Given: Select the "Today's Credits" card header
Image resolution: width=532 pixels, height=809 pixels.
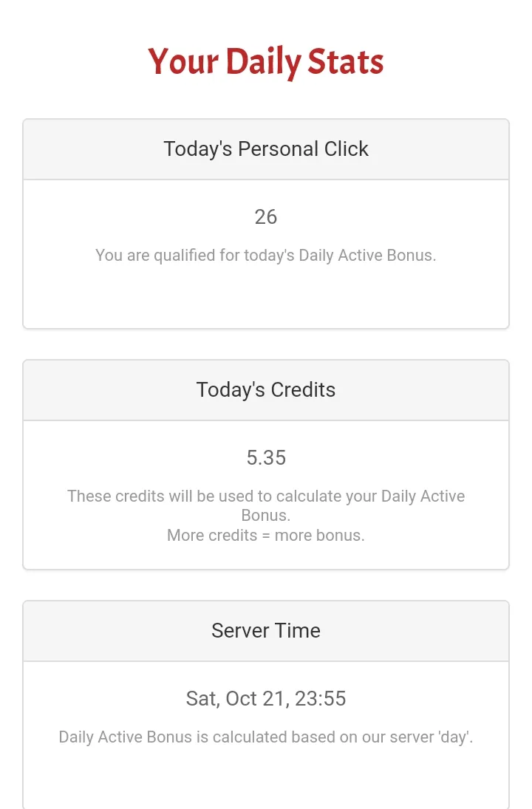Looking at the screenshot, I should 266,390.
